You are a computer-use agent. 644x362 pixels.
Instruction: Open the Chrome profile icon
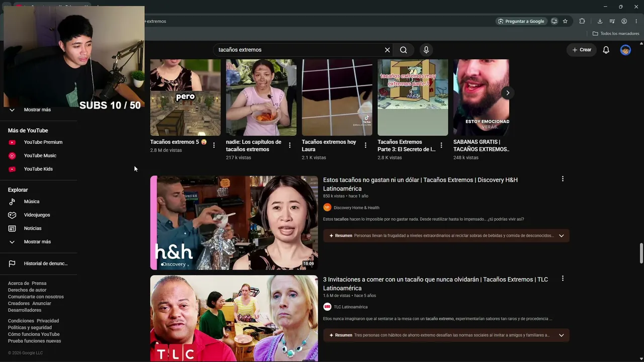coord(624,21)
